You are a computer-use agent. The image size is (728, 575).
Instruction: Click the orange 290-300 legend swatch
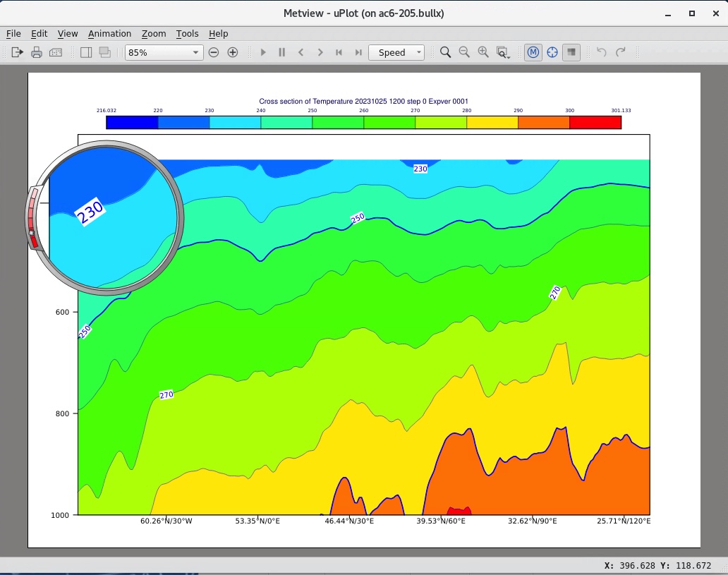(544, 123)
